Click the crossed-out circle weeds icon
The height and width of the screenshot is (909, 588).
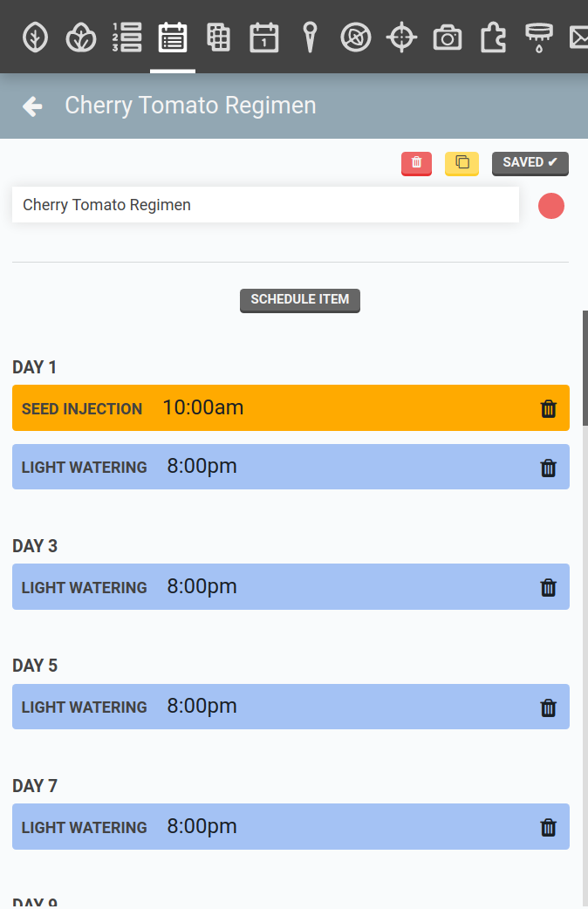[356, 38]
